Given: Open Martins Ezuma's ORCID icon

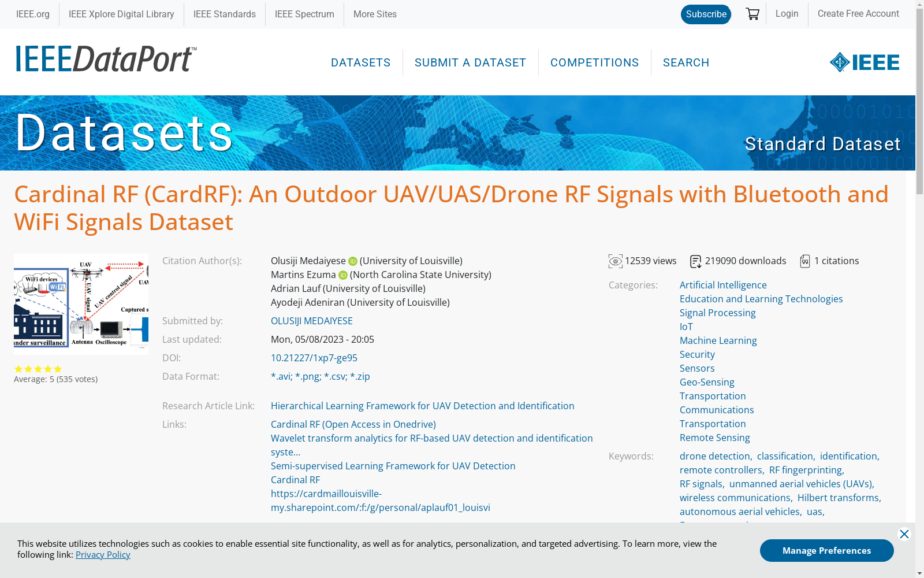Looking at the screenshot, I should 343,275.
